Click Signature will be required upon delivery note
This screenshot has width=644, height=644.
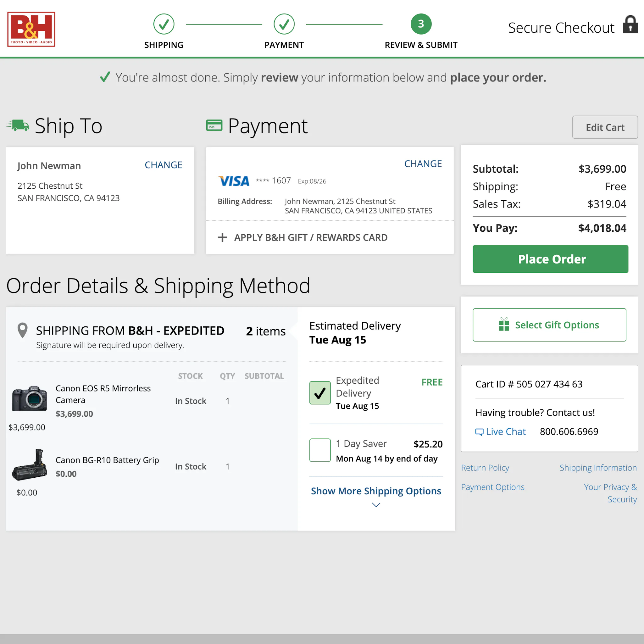110,345
